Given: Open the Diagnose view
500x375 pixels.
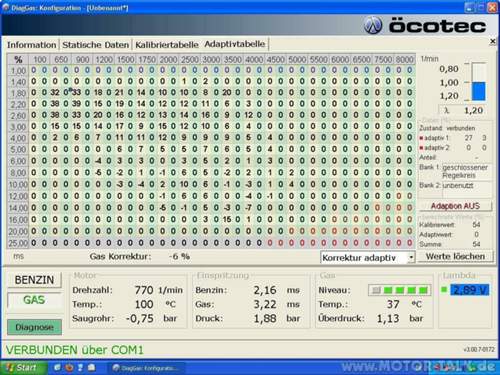Looking at the screenshot, I should (34, 327).
